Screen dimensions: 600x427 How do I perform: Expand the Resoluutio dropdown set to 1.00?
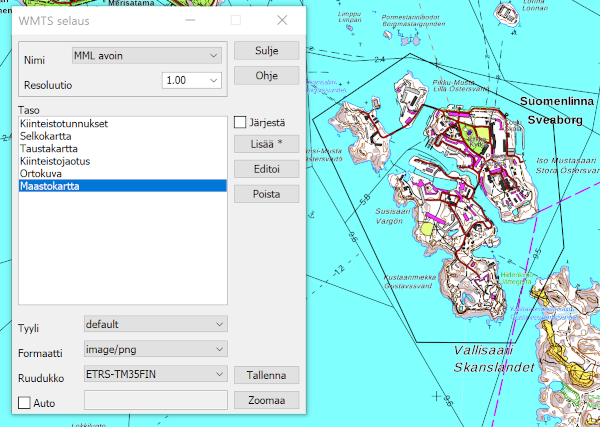(192, 80)
